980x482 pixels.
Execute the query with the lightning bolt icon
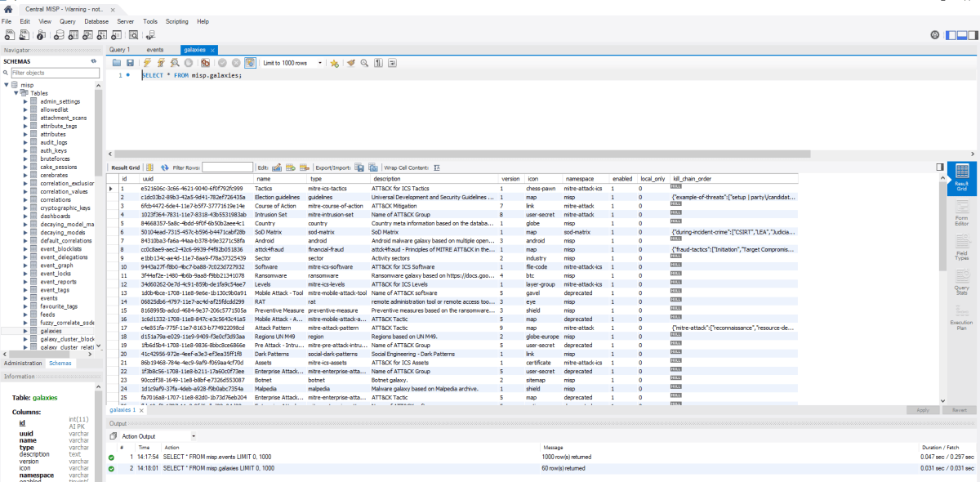[148, 63]
